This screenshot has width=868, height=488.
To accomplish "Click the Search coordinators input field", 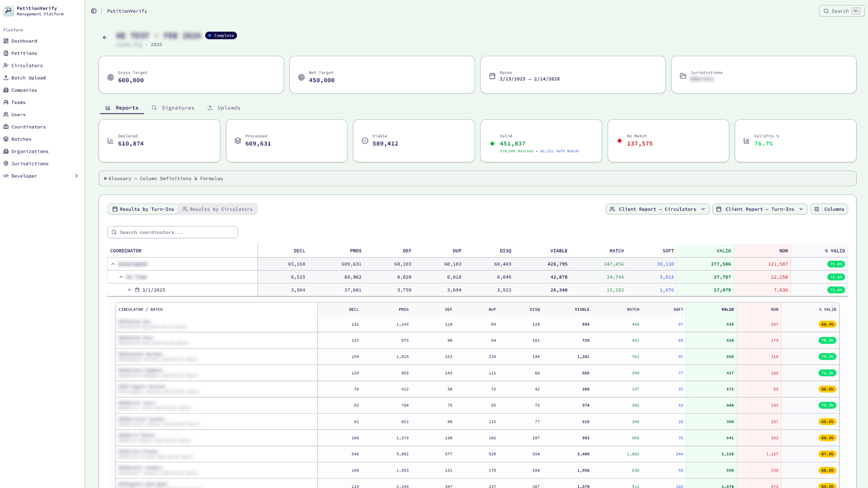I will [173, 232].
